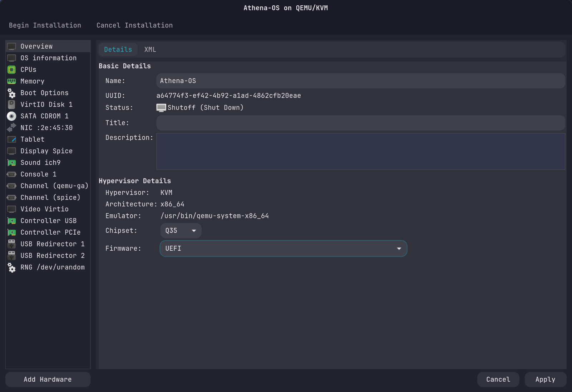Select the CPUs processor icon in sidebar

[12, 69]
